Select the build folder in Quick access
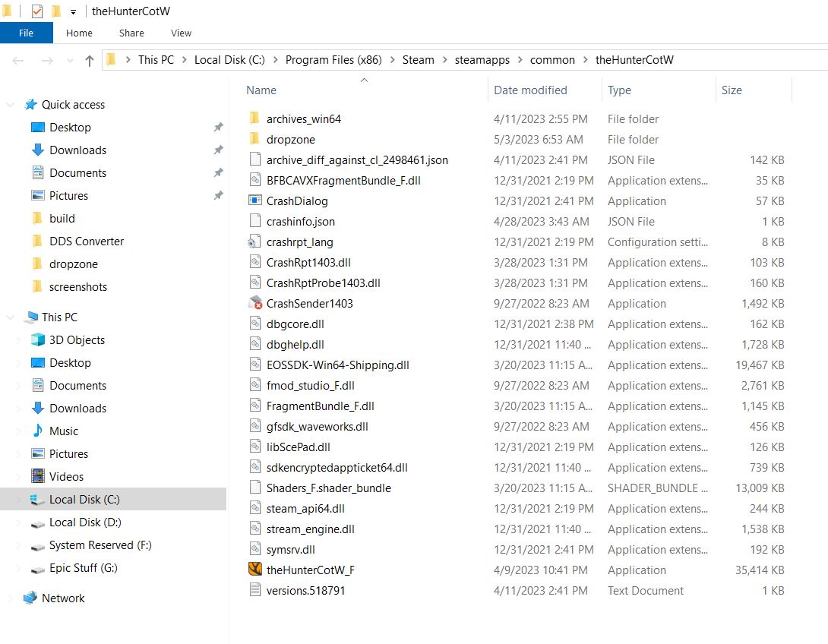 click(62, 218)
